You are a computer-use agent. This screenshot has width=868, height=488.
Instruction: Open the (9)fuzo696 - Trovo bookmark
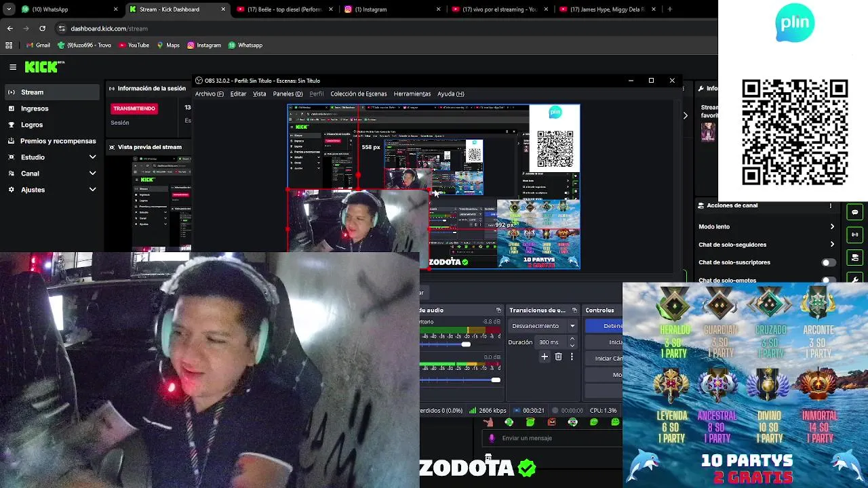coord(85,45)
